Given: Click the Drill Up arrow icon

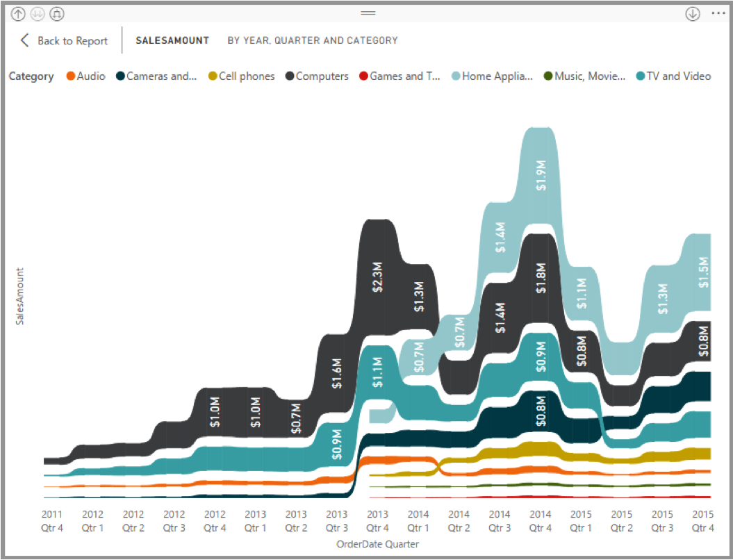Looking at the screenshot, I should coord(19,14).
